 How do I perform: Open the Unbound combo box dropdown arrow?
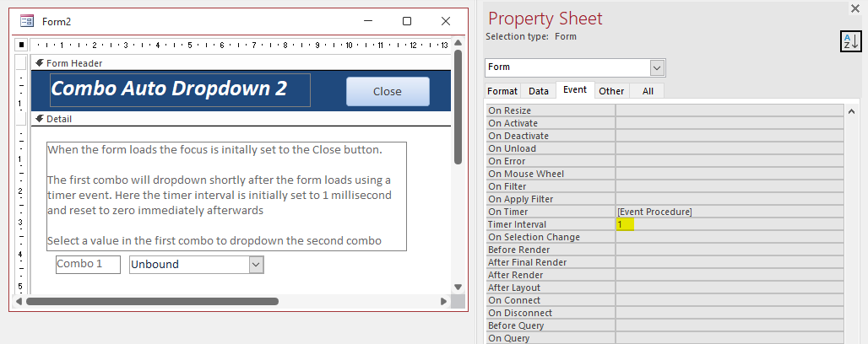256,265
